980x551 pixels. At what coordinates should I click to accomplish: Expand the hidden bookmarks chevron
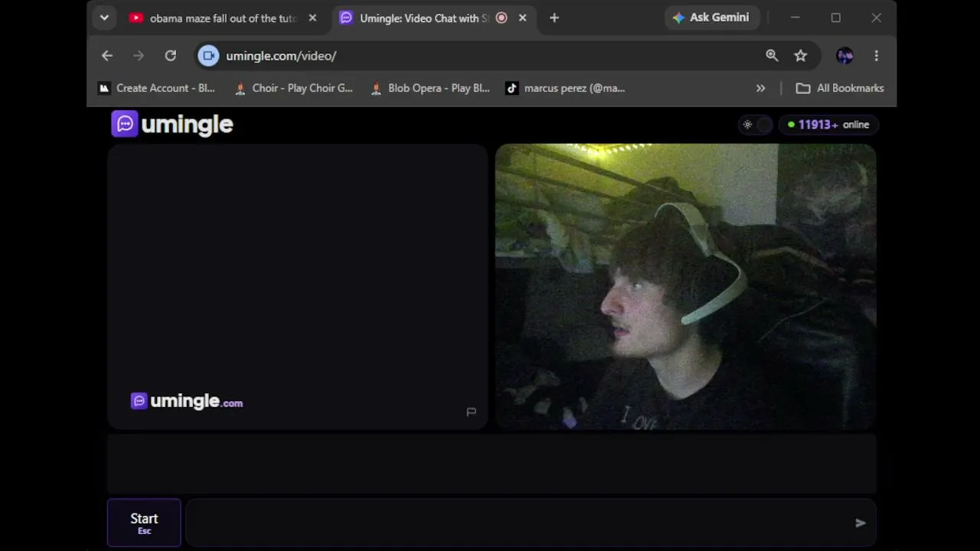760,88
